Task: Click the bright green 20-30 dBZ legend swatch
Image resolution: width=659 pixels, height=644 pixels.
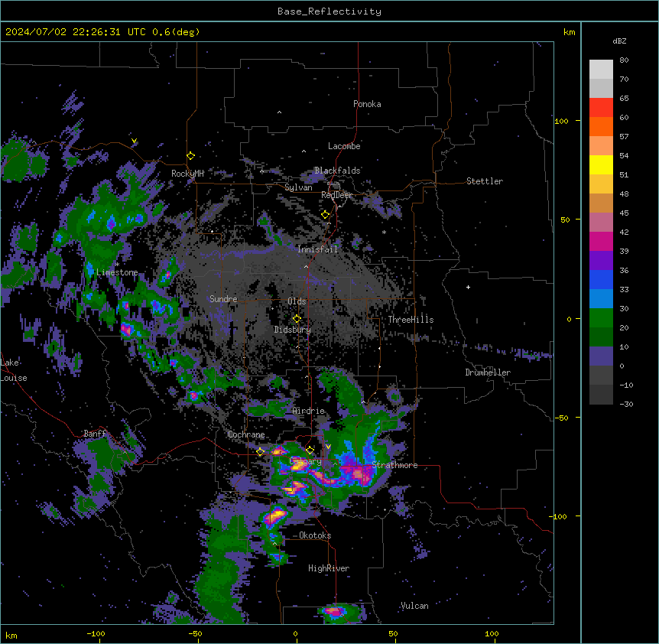Action: (x=601, y=318)
